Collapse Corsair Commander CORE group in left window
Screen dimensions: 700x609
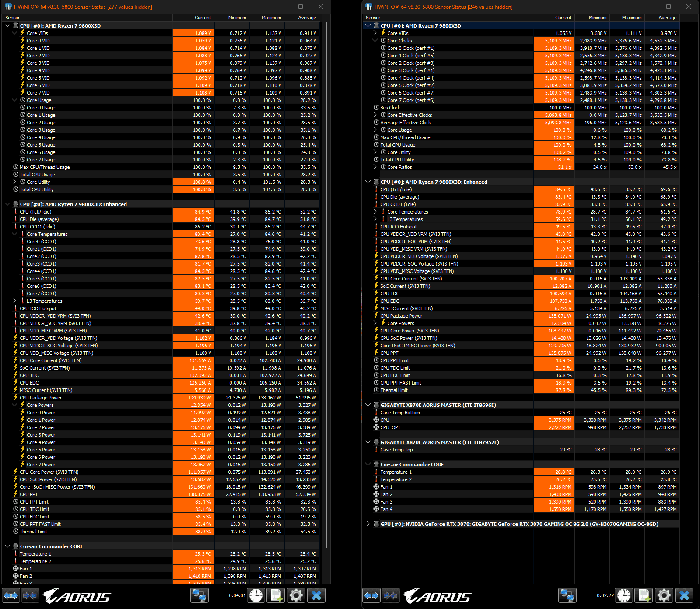click(x=7, y=546)
